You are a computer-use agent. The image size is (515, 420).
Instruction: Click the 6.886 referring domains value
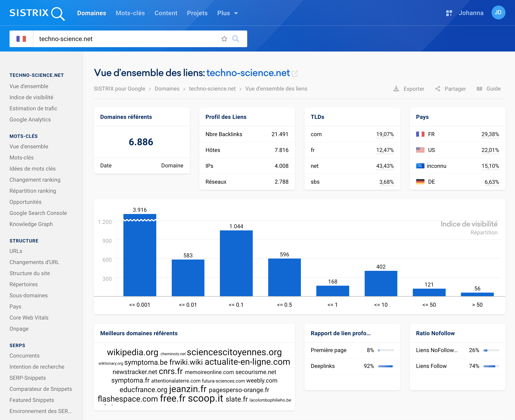pyautogui.click(x=141, y=142)
